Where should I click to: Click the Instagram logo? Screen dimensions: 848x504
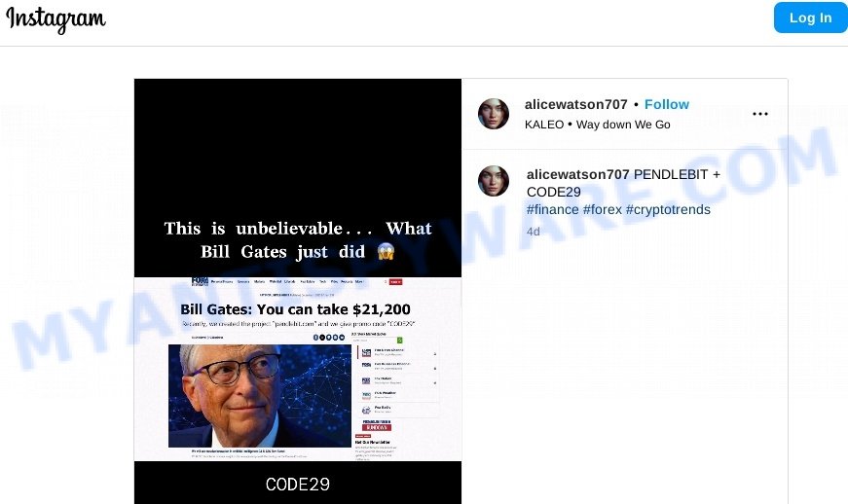55,19
